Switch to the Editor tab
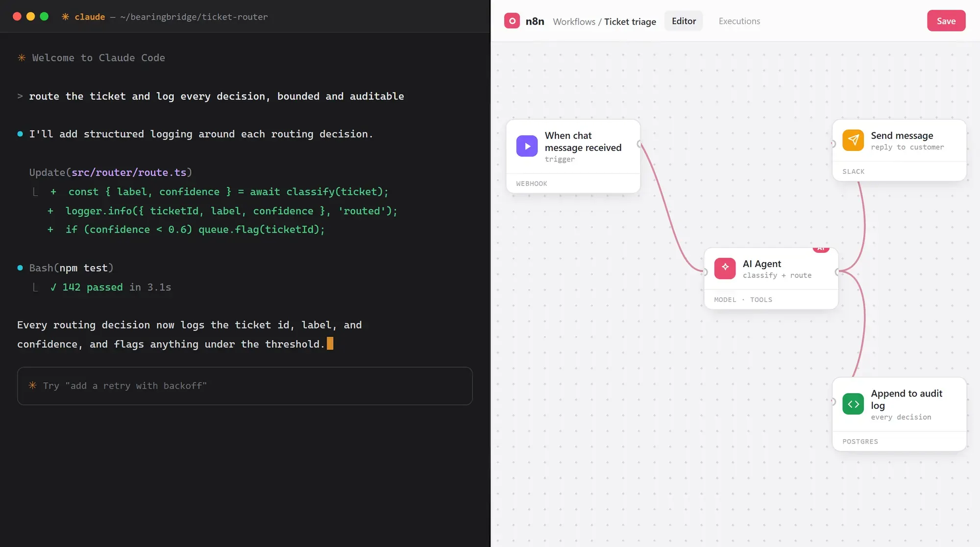The image size is (980, 547). coord(684,21)
